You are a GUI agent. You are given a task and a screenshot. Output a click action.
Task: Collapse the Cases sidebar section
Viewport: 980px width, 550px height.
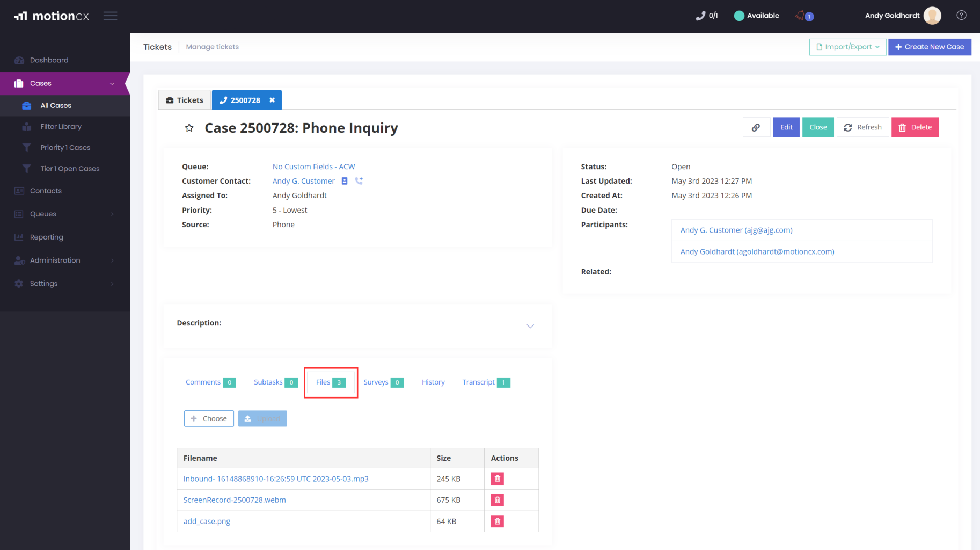65,83
